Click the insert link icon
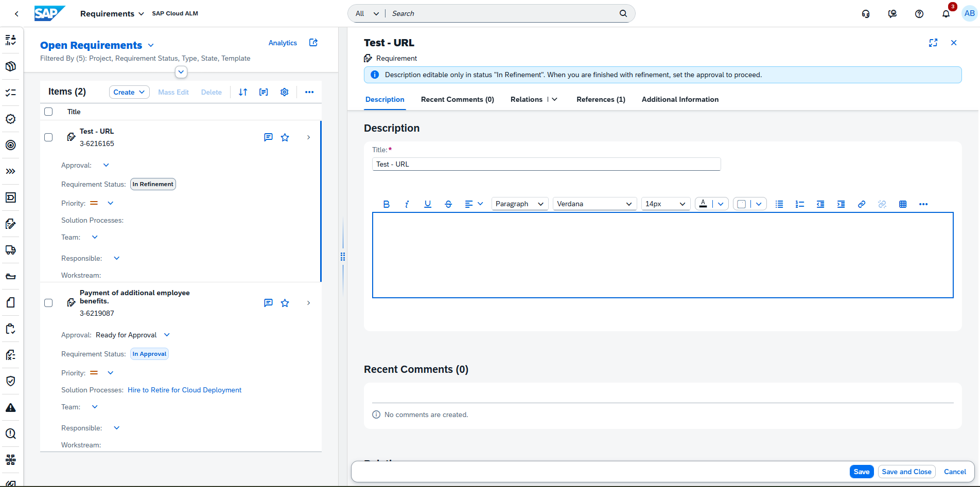The image size is (980, 487). (x=862, y=204)
